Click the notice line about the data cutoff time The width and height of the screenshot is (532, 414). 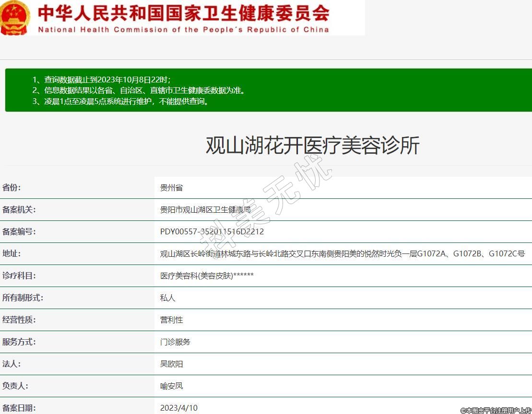pyautogui.click(x=102, y=80)
